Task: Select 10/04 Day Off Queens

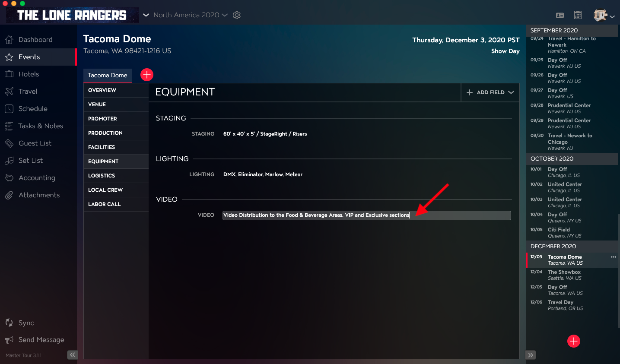Action: (x=572, y=218)
